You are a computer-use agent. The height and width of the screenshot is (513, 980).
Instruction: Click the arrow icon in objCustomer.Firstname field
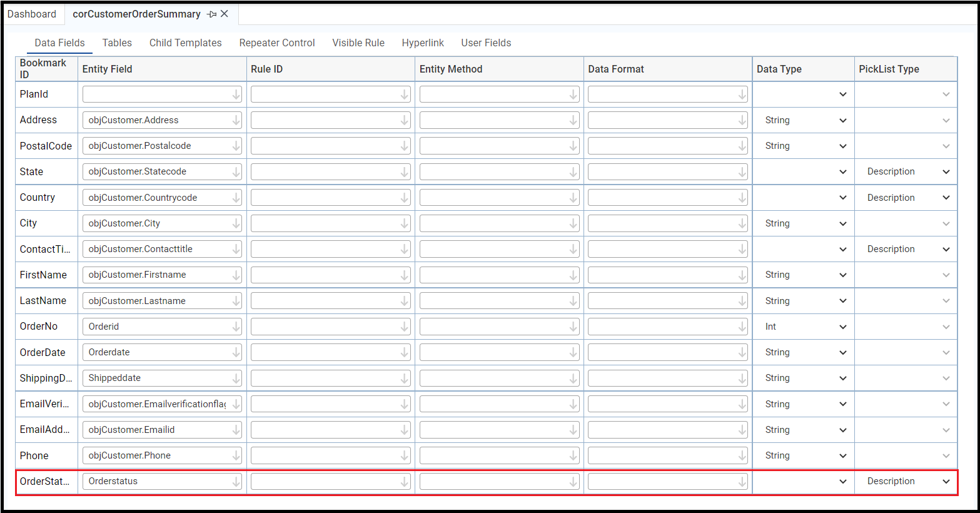[236, 275]
